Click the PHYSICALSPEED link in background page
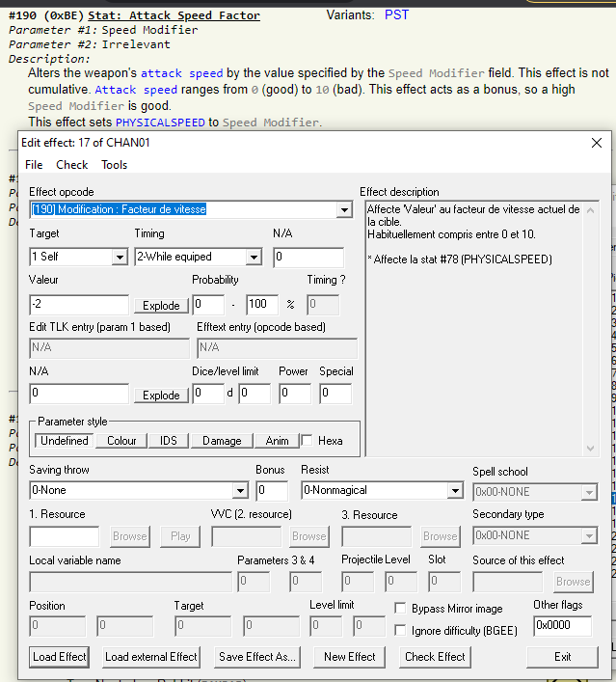This screenshot has width=616, height=682. point(160,123)
